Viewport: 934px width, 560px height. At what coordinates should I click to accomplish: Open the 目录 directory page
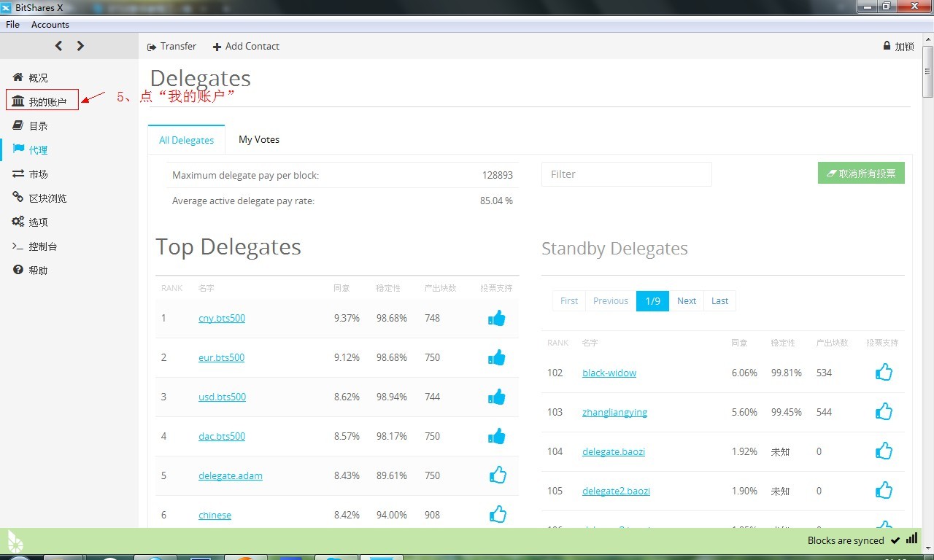point(31,125)
